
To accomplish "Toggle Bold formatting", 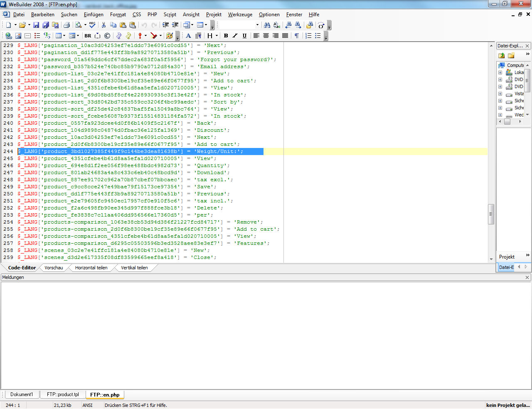I will (x=226, y=36).
